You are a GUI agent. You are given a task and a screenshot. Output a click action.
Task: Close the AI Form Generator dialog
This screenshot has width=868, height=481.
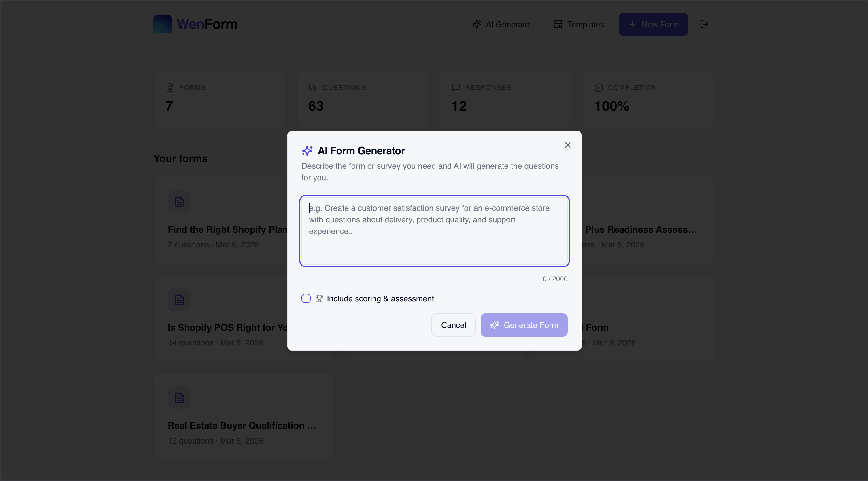coord(567,145)
